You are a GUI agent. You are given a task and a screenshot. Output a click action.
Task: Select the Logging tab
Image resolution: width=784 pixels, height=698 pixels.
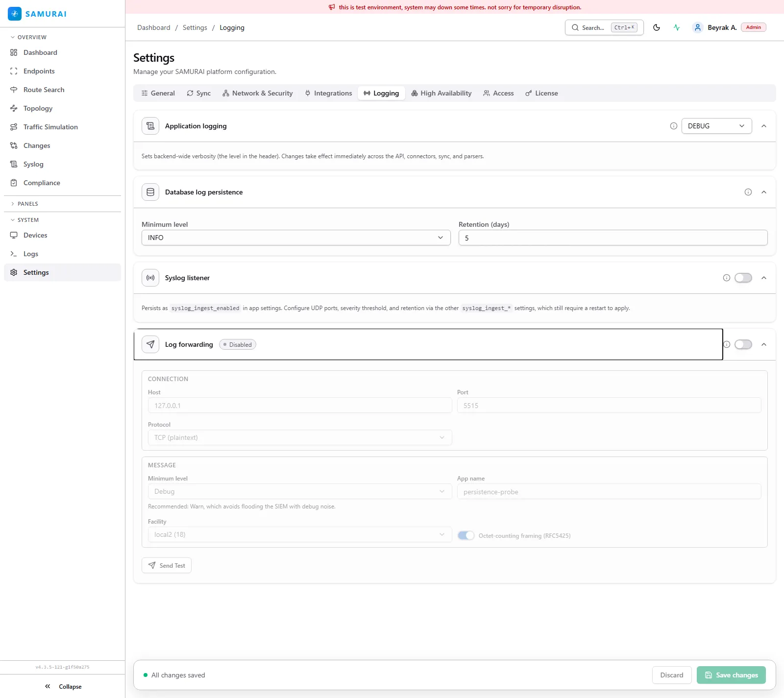pos(381,93)
